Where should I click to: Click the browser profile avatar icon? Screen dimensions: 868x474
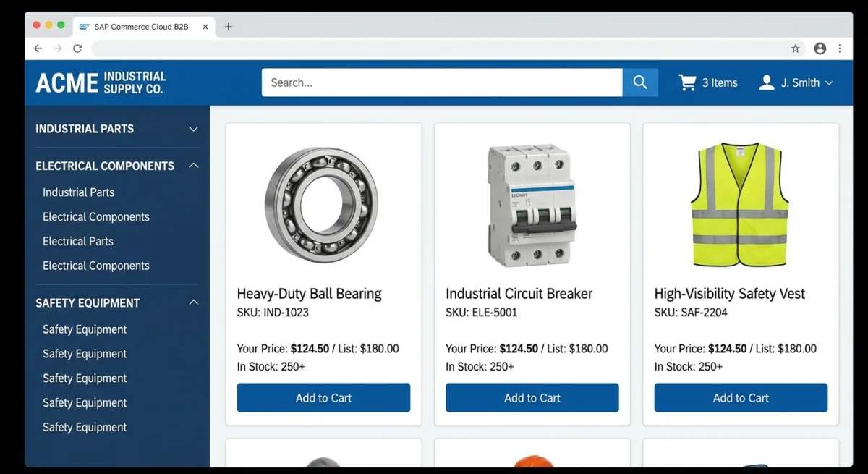[820, 48]
